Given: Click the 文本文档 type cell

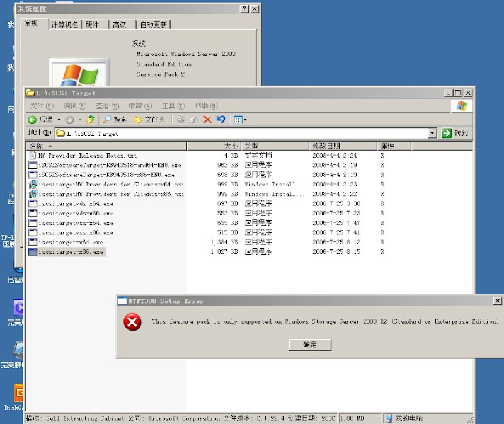Looking at the screenshot, I should pos(258,156).
